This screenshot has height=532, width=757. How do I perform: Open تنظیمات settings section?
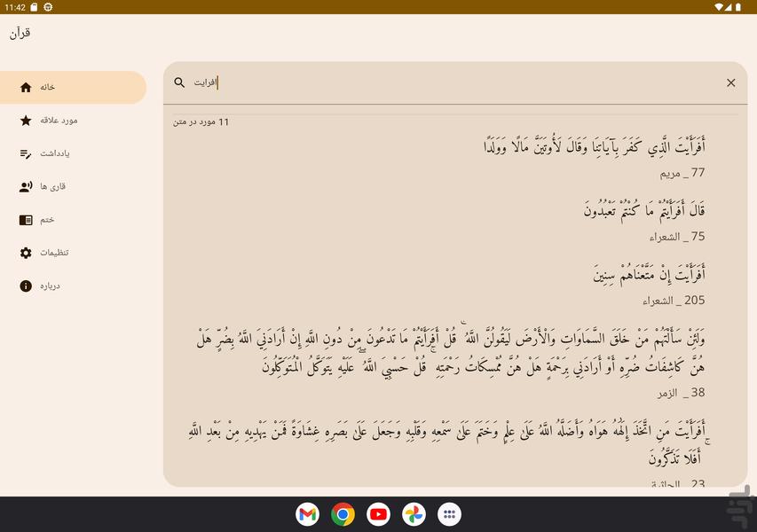73,253
